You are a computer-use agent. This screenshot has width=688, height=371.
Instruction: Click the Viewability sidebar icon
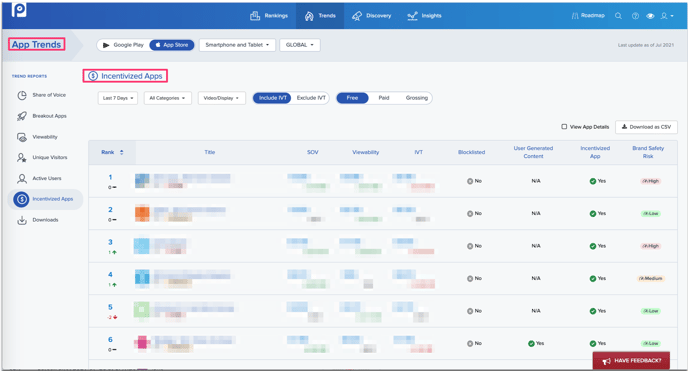pyautogui.click(x=22, y=137)
